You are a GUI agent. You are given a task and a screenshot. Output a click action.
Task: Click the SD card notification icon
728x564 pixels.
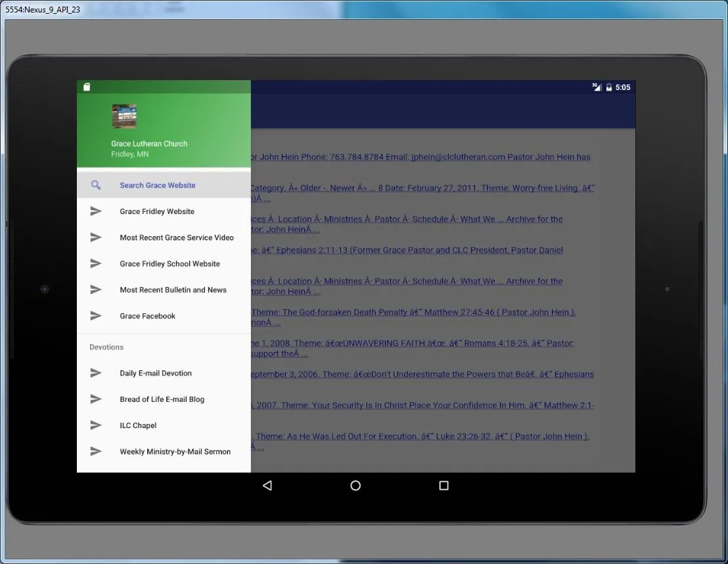click(87, 87)
